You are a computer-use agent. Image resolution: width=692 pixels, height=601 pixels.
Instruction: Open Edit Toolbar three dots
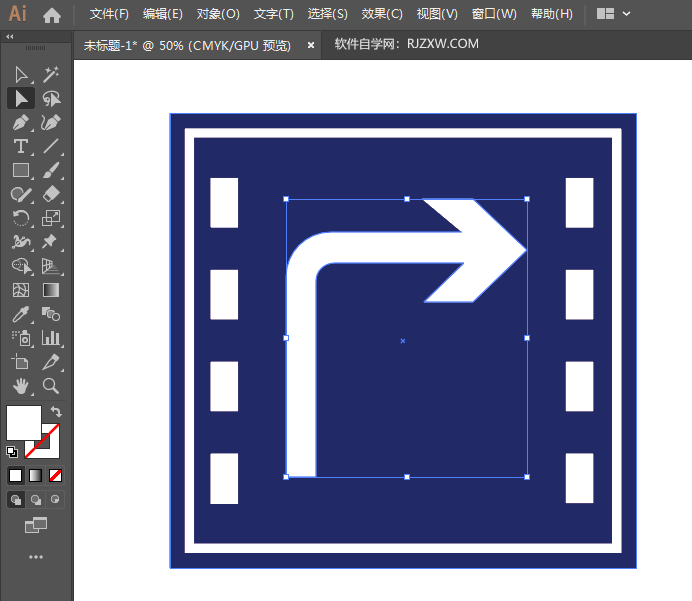36,557
